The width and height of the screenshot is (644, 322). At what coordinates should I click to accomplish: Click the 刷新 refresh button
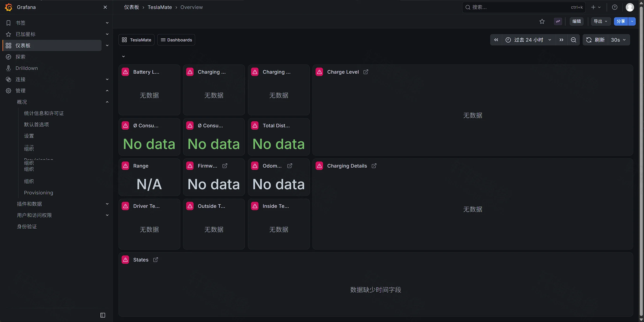[x=596, y=40]
